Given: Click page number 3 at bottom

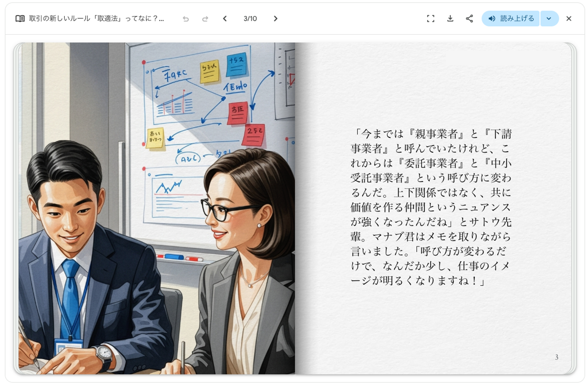Looking at the screenshot, I should 556,357.
